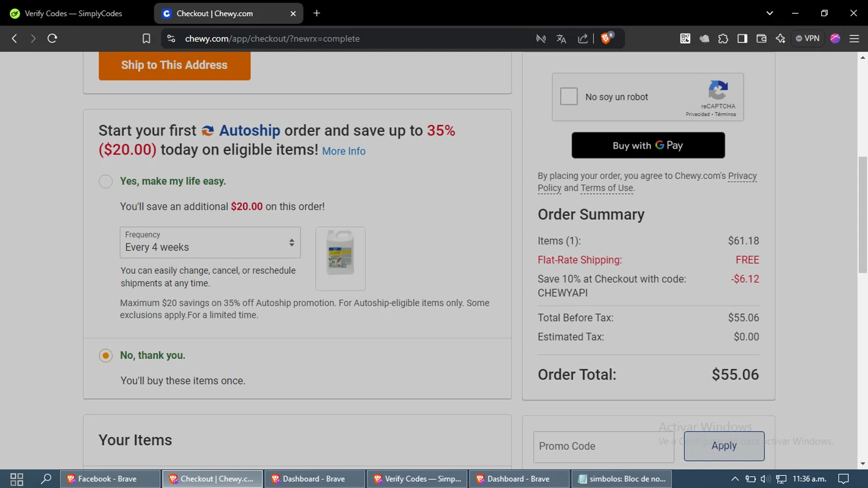Reload the Chewy checkout page
868x488 pixels.
tap(52, 39)
